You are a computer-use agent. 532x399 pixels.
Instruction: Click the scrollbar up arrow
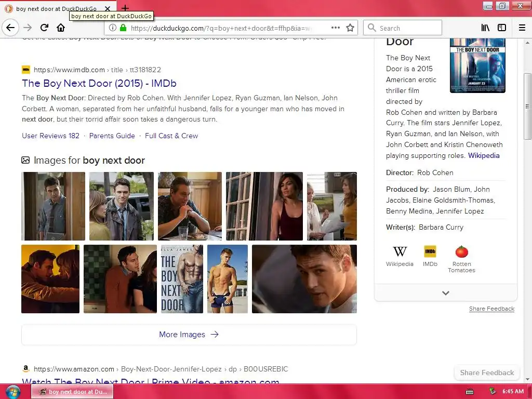(x=527, y=43)
